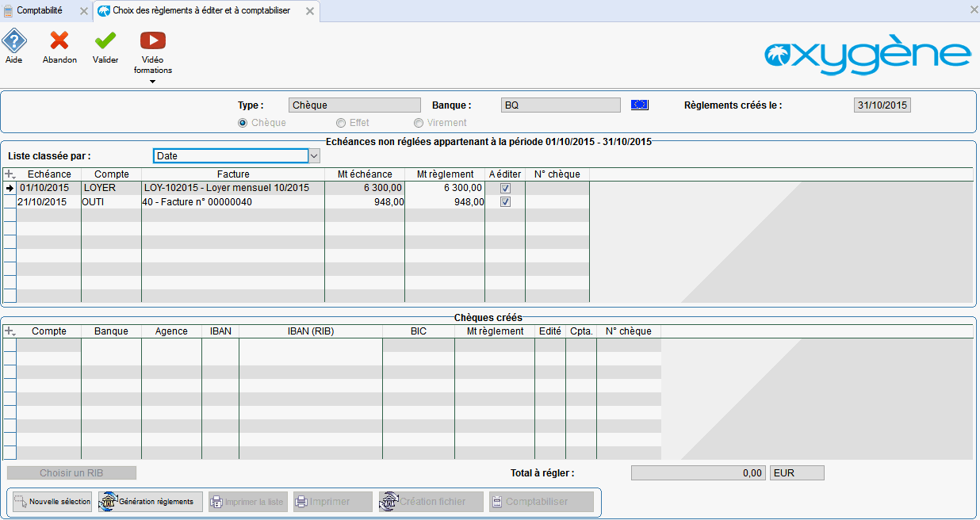Click the Banque header in Chèques créés
Viewport: 980px width, 520px height.
click(x=111, y=331)
